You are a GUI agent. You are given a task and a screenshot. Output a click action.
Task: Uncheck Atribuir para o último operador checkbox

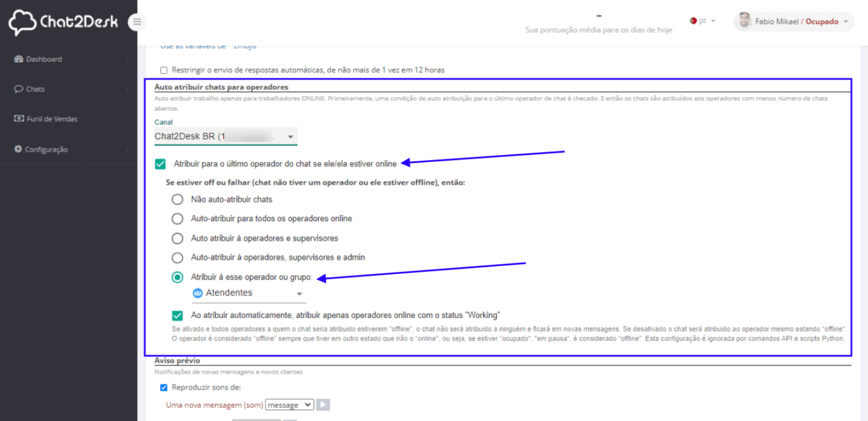point(161,164)
